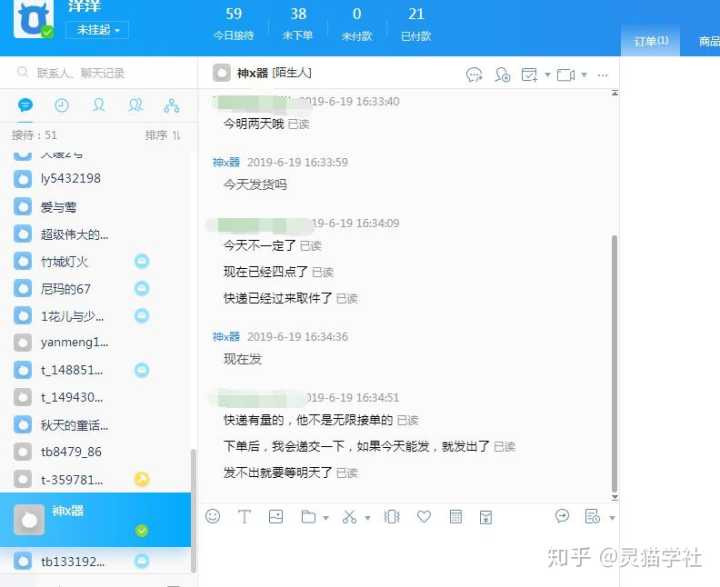Click the task checklist icon in header
Screen dimensions: 720x587
click(529, 74)
